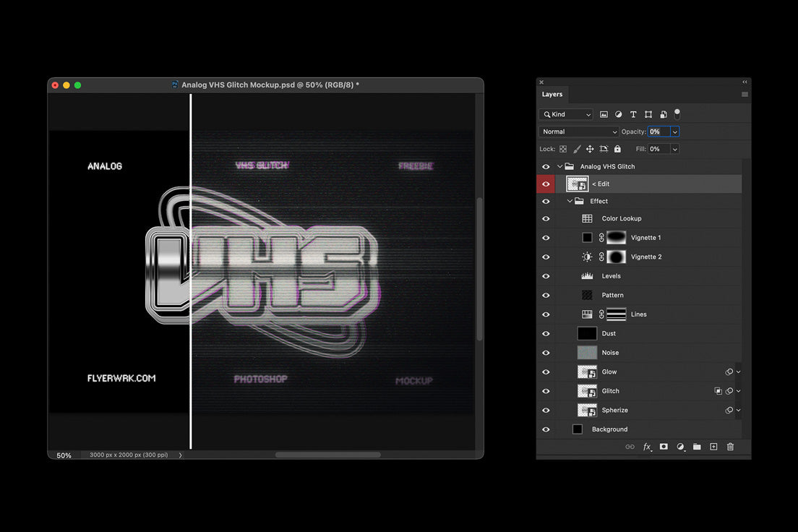Viewport: 798px width, 532px height.
Task: Open the Normal blend mode dropdown
Action: coord(578,131)
